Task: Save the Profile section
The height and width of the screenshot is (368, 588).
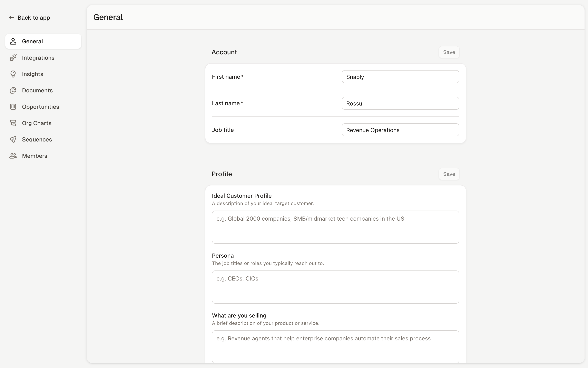Action: 449,174
